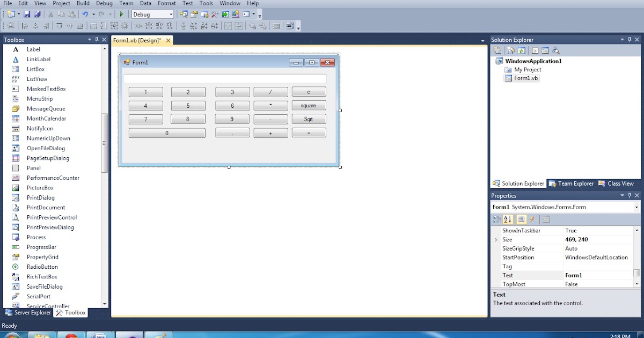Open the Debug configuration dropdown

tap(172, 14)
